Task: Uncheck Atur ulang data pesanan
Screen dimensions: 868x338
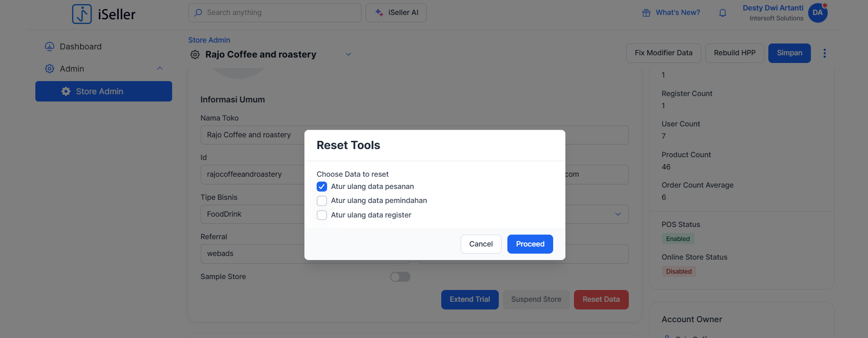Action: pos(322,187)
